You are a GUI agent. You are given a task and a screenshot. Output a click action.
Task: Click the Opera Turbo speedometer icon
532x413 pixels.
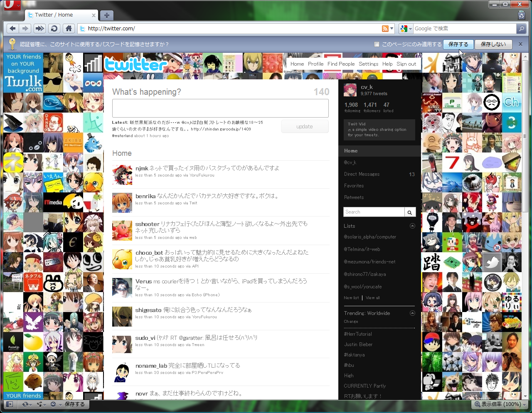click(53, 404)
